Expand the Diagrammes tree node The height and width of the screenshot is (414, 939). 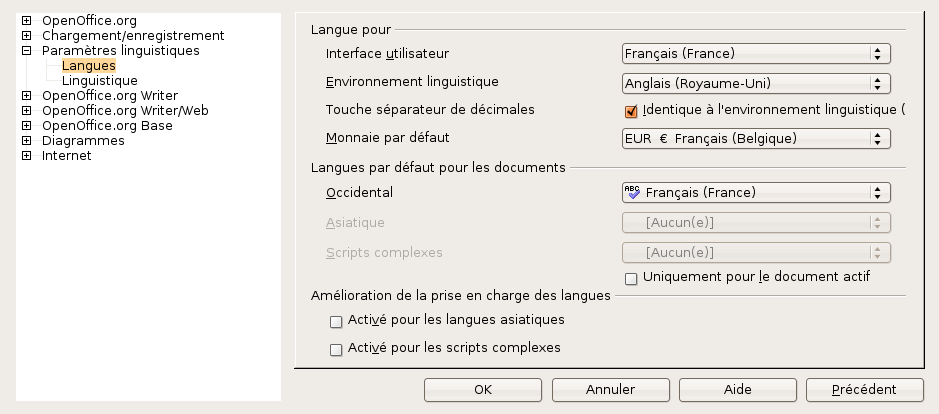point(26,141)
